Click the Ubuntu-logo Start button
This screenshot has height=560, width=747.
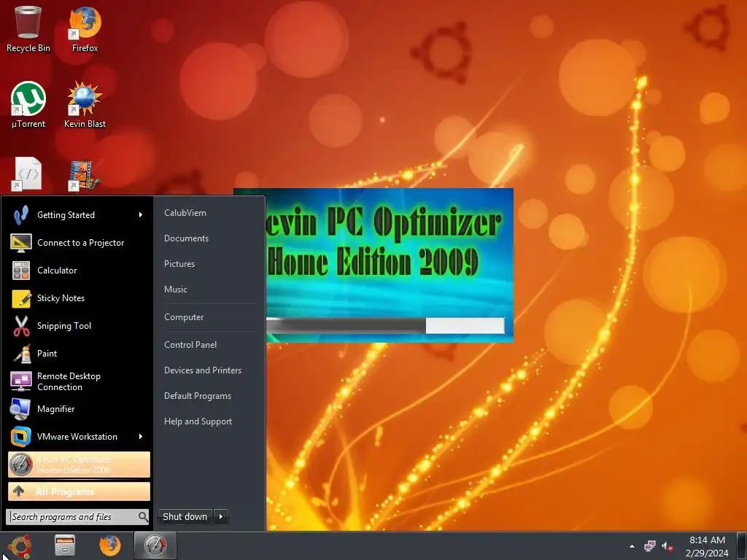19,545
